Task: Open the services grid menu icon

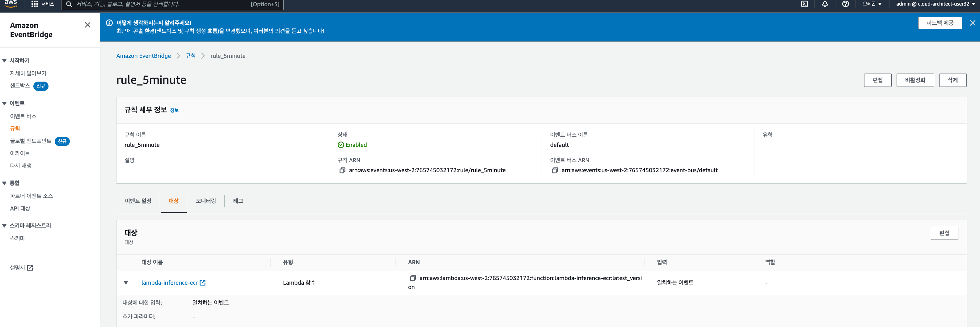Action: [x=35, y=4]
